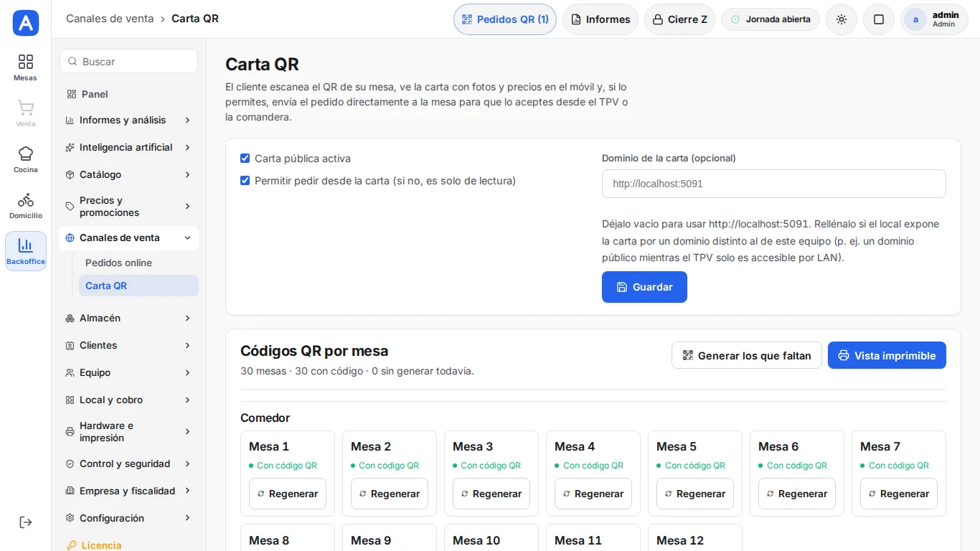Expand the Almacén submenu
This screenshot has width=980, height=551.
point(128,318)
